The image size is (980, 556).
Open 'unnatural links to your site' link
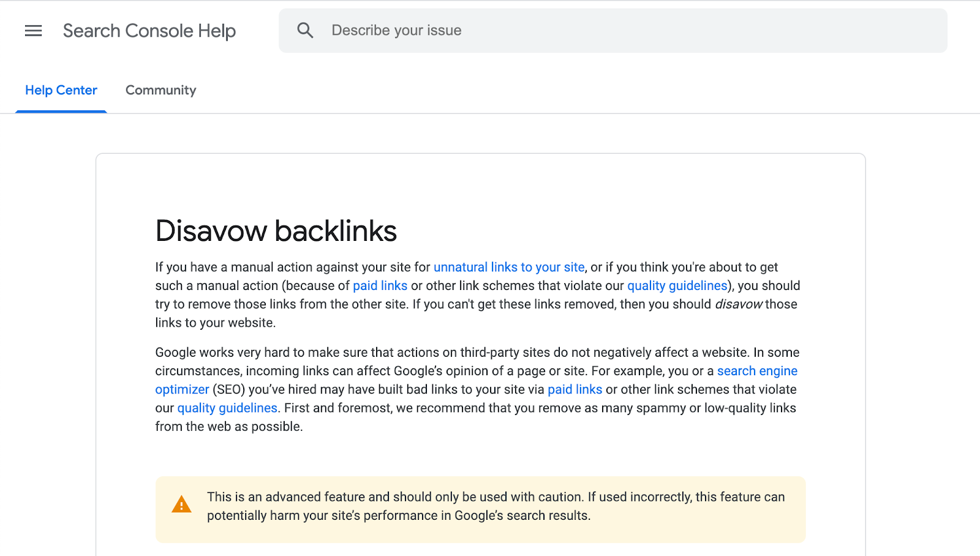508,267
